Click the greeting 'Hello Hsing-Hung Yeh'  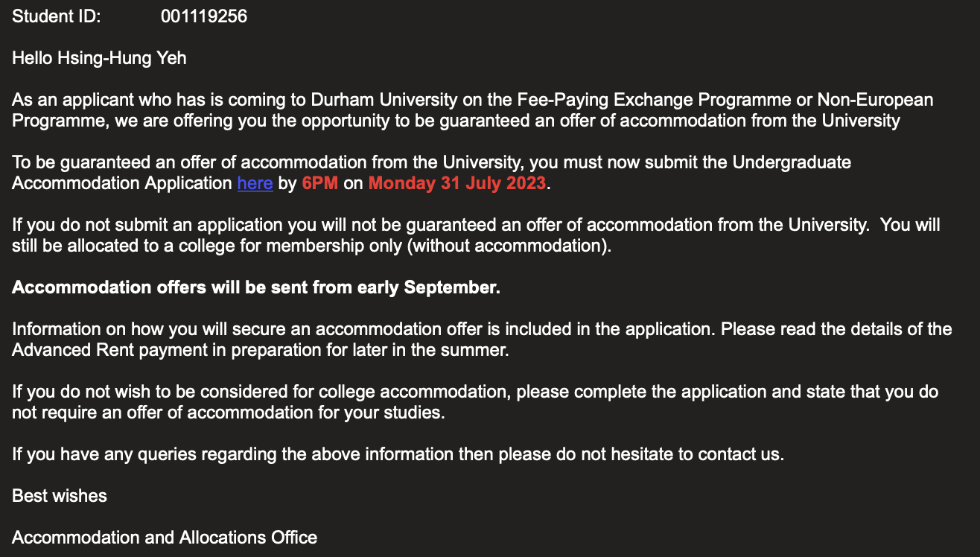99,58
